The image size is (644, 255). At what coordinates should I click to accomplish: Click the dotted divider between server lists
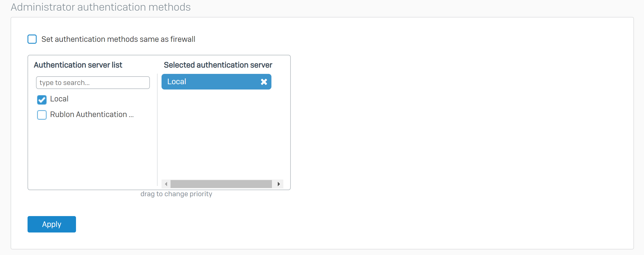click(157, 132)
